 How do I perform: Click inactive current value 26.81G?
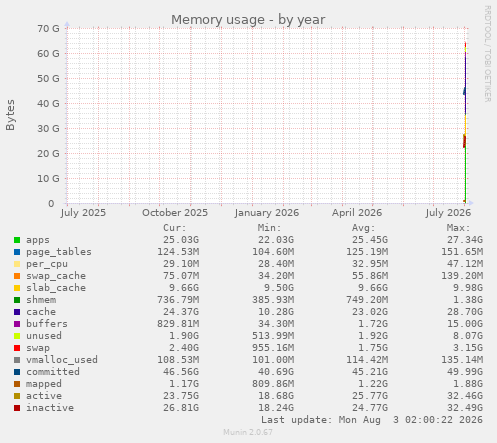(x=181, y=408)
